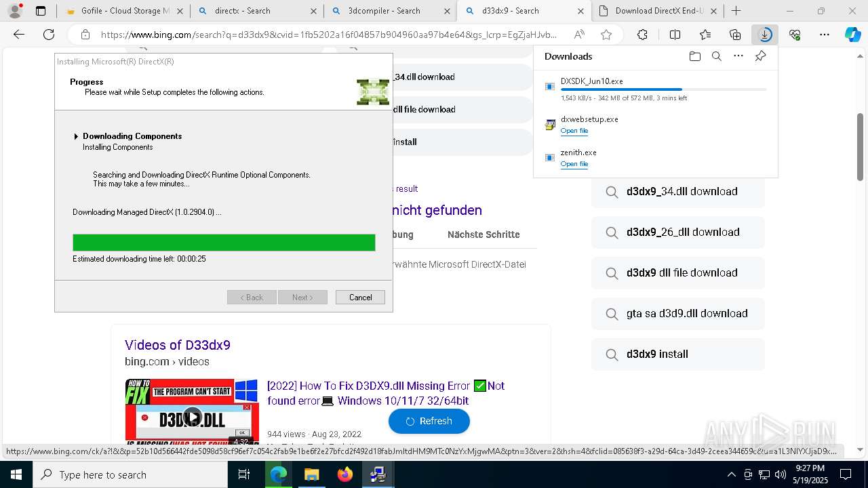Click the disabled Next button in setup
Screen dimensions: 868x488
[x=302, y=298]
